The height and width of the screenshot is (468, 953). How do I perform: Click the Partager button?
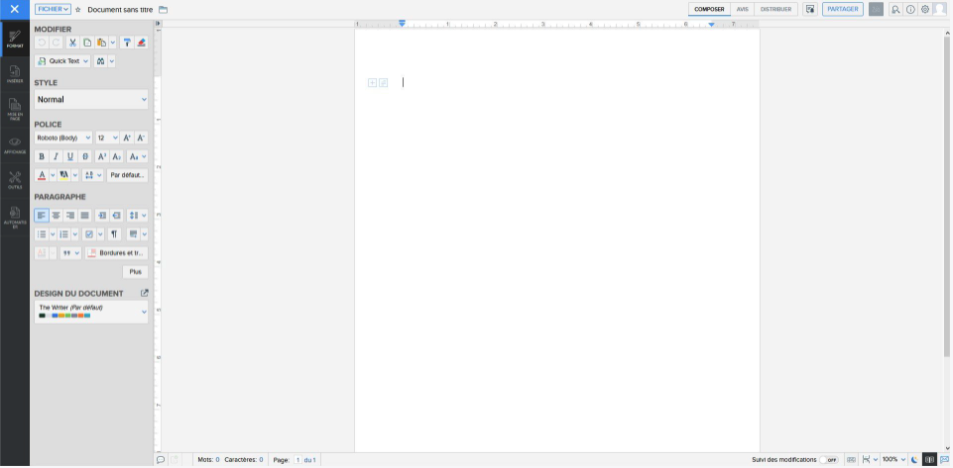click(842, 9)
